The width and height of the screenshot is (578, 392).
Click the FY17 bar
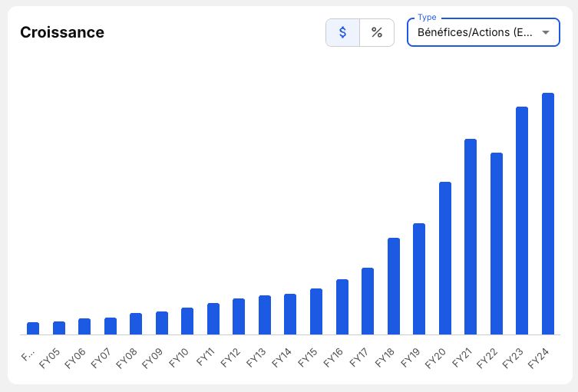click(368, 301)
